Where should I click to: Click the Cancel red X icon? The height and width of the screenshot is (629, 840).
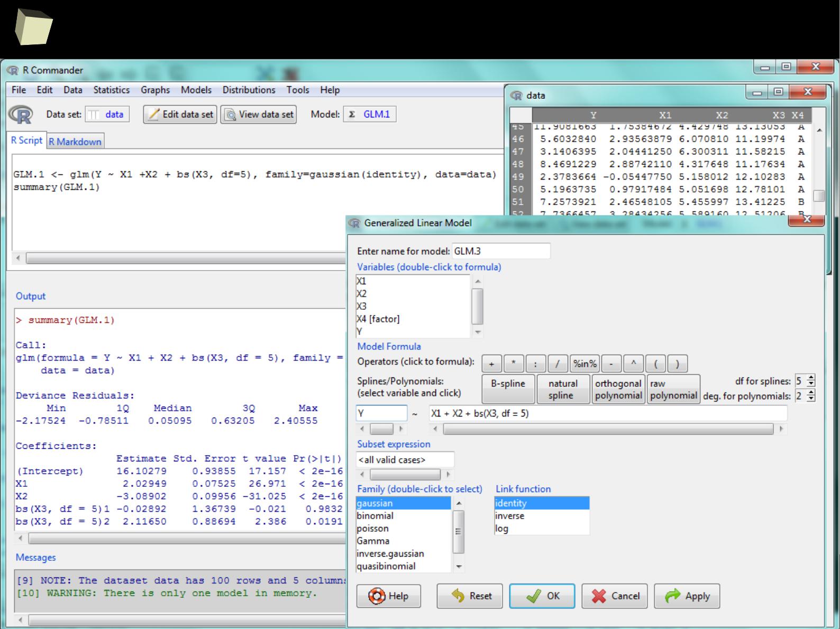pos(599,596)
